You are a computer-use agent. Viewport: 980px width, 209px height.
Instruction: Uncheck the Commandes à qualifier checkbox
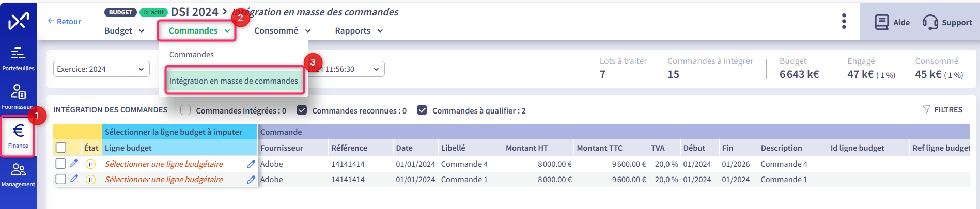(x=422, y=110)
